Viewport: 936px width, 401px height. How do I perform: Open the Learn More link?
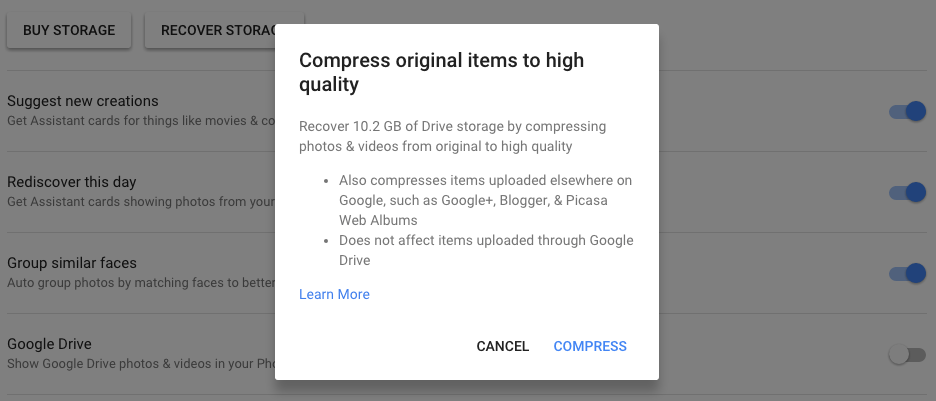[x=334, y=294]
